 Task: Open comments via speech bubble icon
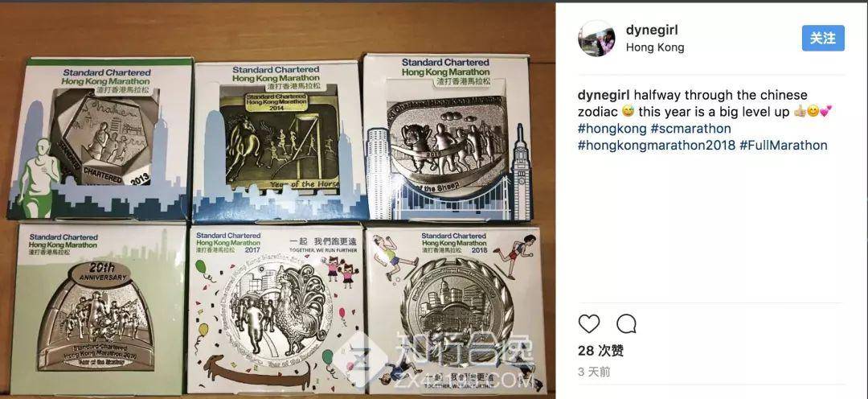point(626,323)
